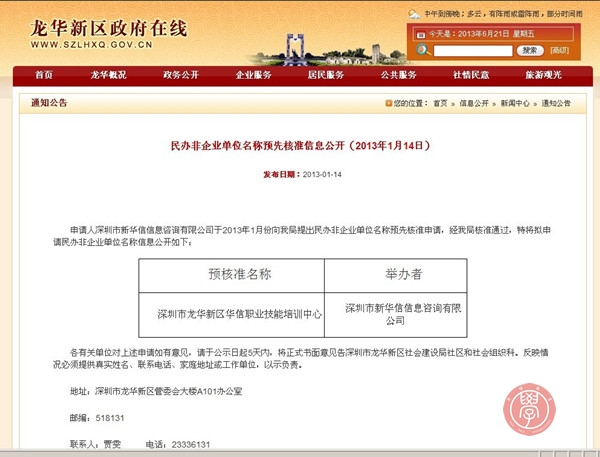Image resolution: width=600 pixels, height=457 pixels.
Task: Click the magnifier search icon
Action: (x=423, y=50)
